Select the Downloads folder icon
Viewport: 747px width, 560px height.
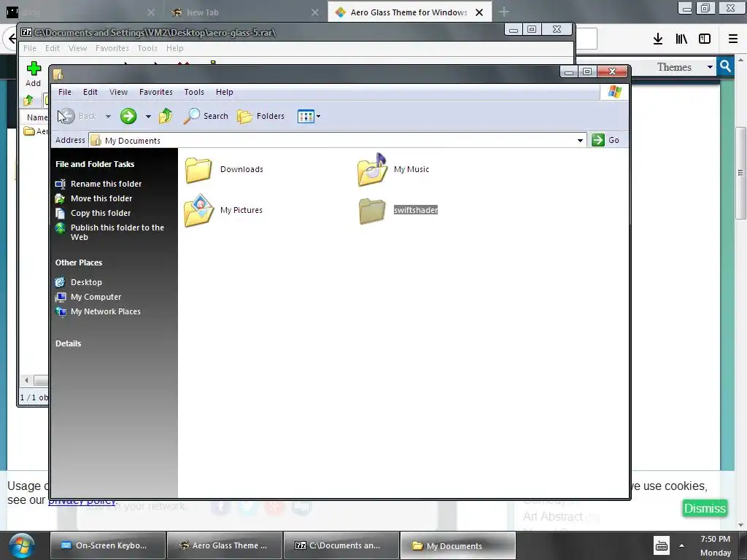198,170
